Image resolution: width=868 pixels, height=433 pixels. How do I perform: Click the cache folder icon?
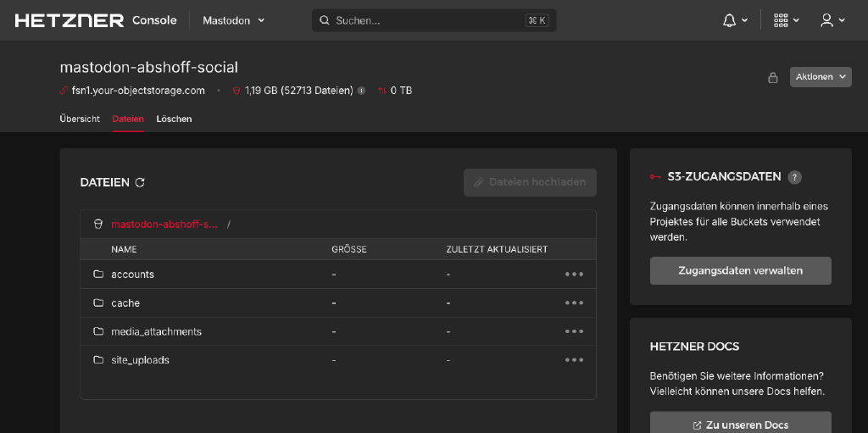[x=98, y=303]
